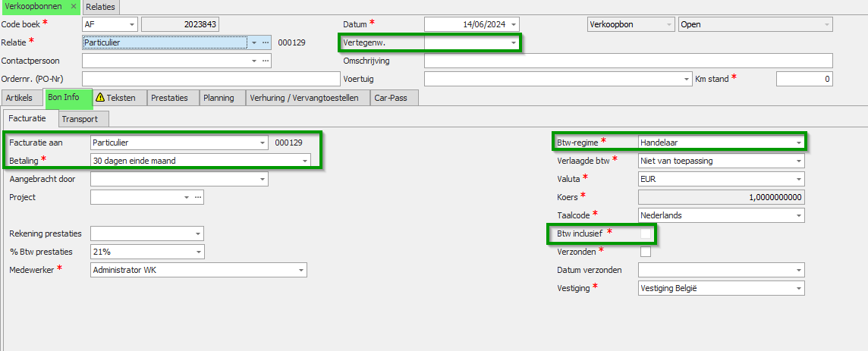868x351 pixels.
Task: Open the Valuta EUR dropdown
Action: click(x=799, y=179)
